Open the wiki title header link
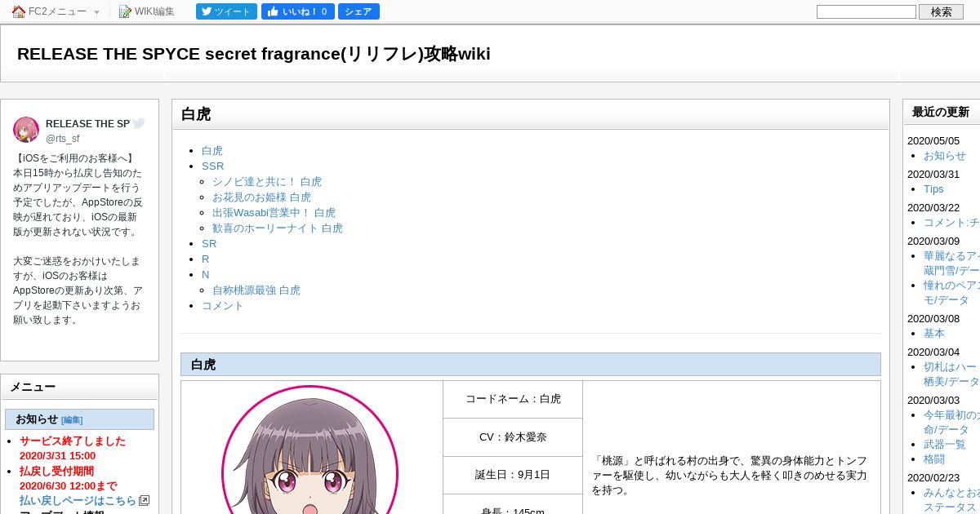Image resolution: width=980 pixels, height=514 pixels. pyautogui.click(x=254, y=54)
